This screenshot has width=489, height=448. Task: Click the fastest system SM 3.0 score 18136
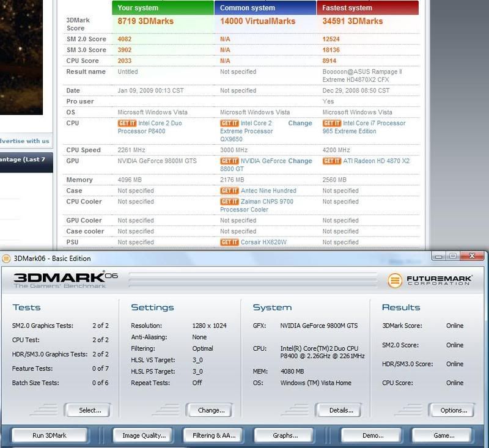[x=331, y=50]
